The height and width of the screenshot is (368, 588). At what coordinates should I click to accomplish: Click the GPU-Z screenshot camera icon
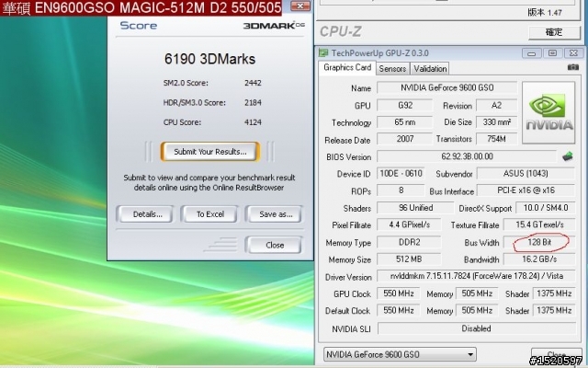click(x=572, y=67)
